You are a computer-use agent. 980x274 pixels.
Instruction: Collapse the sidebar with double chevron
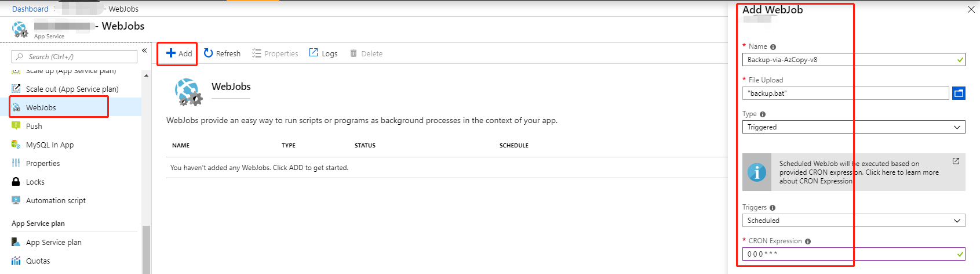(144, 51)
